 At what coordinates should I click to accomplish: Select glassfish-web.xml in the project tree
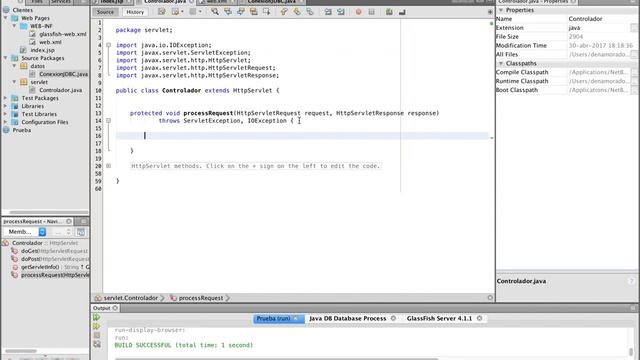click(62, 34)
